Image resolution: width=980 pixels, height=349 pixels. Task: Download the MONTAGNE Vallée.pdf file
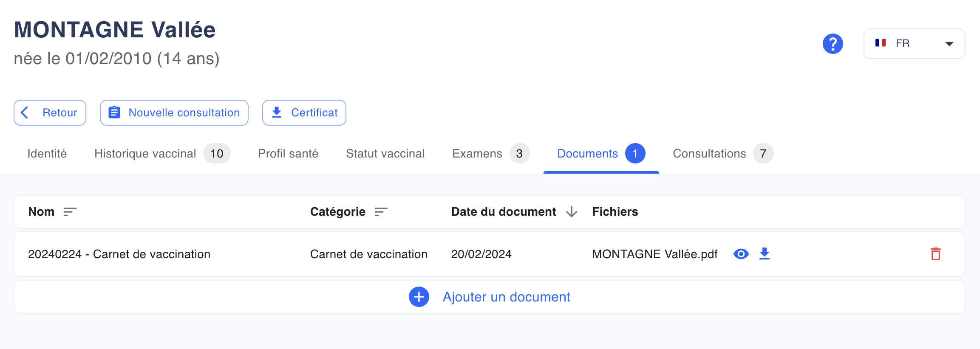pyautogui.click(x=764, y=254)
